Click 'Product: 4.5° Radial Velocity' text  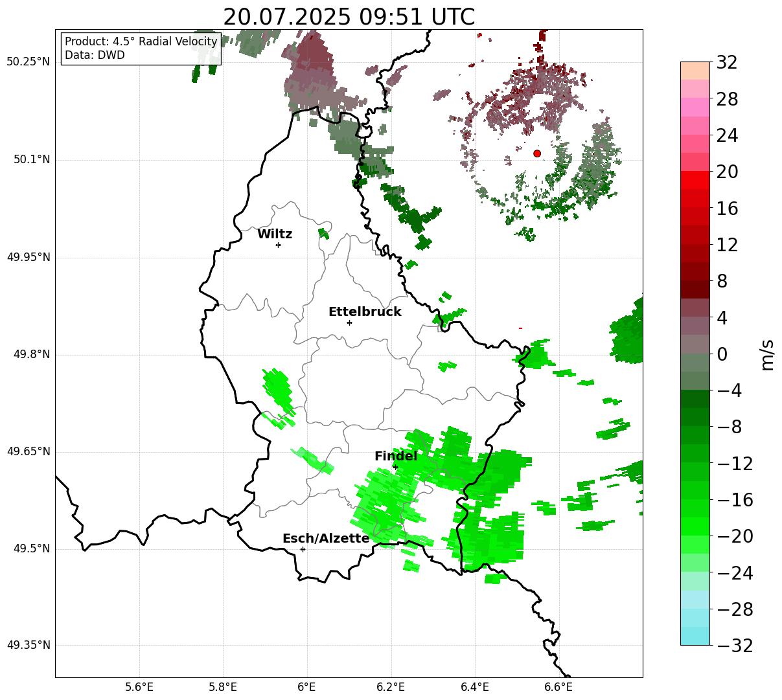tap(141, 42)
